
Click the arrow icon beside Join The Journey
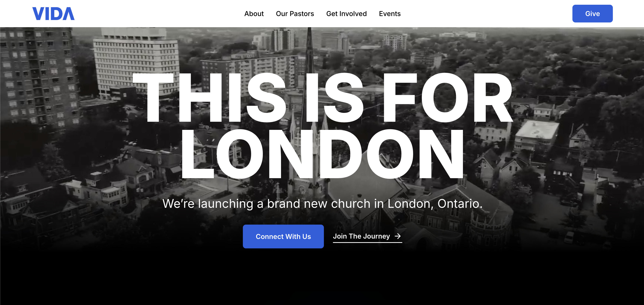click(x=398, y=236)
